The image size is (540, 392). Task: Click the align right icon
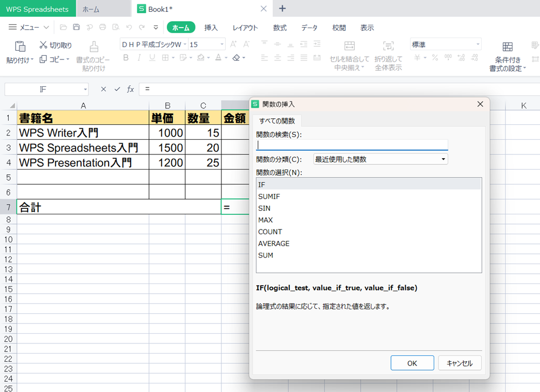(x=291, y=58)
